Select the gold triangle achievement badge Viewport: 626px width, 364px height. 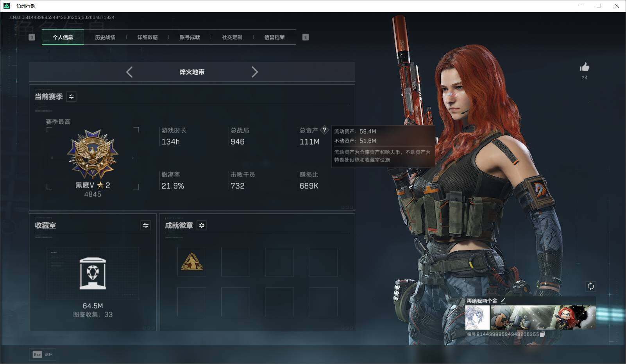[192, 262]
